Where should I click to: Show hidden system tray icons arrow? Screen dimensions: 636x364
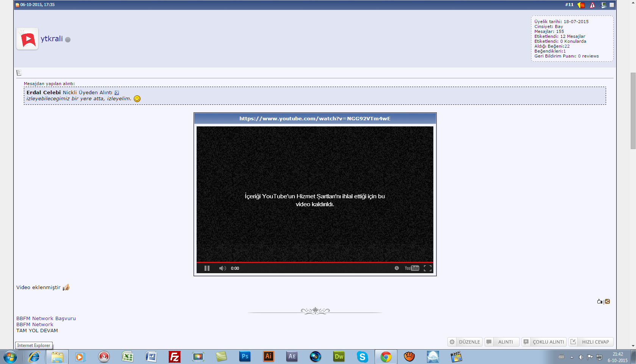coord(572,357)
